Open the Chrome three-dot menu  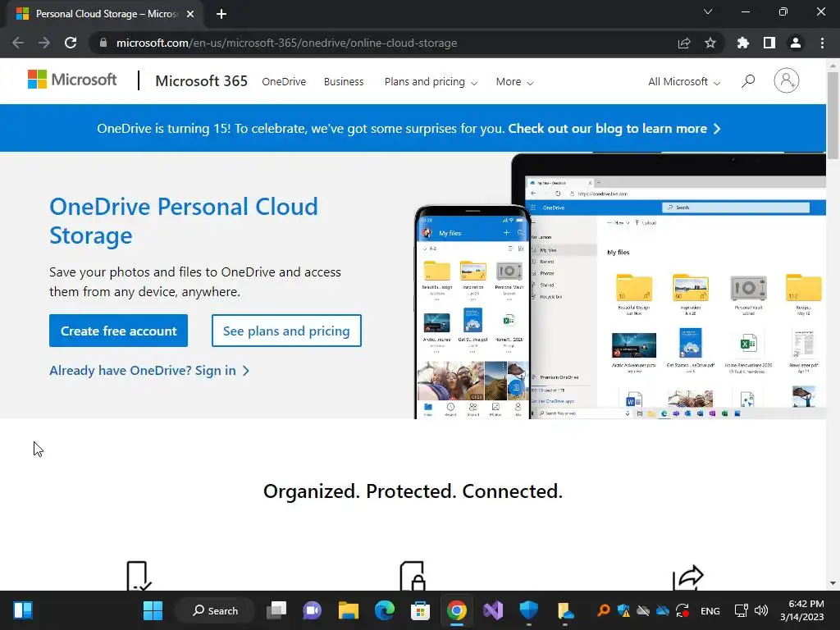click(822, 43)
